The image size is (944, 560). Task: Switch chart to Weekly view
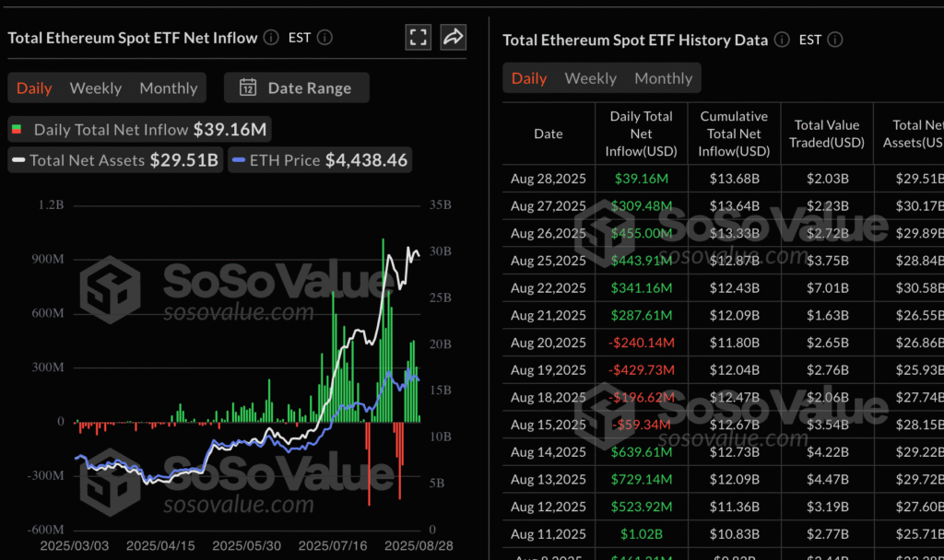point(96,88)
